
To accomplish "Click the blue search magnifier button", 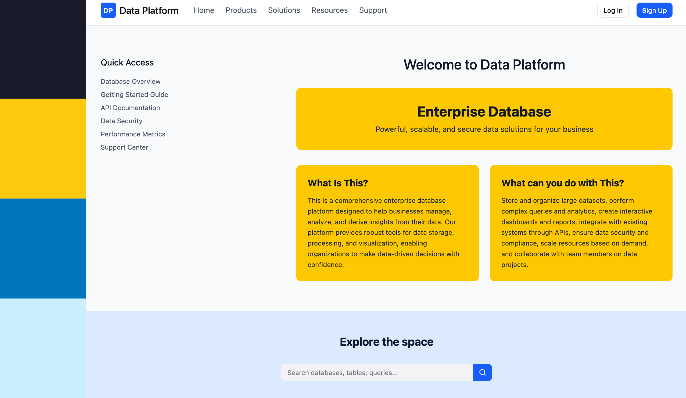I will pyautogui.click(x=482, y=373).
